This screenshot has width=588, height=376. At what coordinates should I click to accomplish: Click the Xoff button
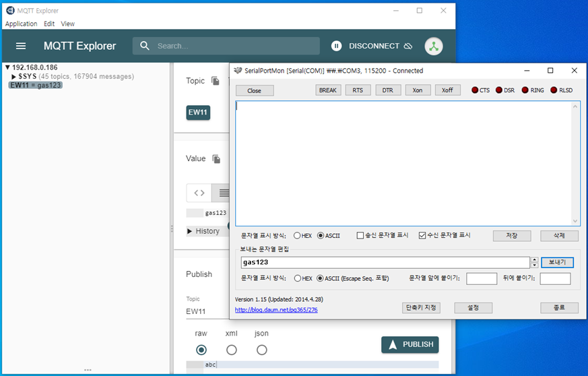(447, 90)
